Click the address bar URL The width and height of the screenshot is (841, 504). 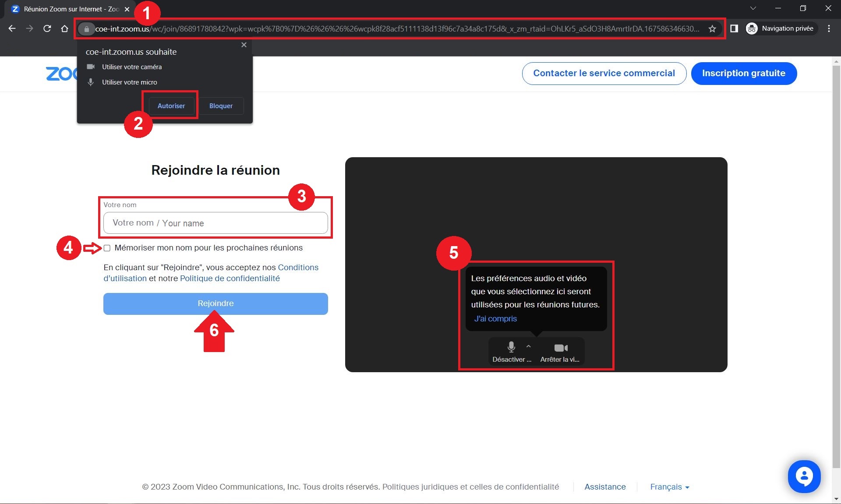pos(396,29)
